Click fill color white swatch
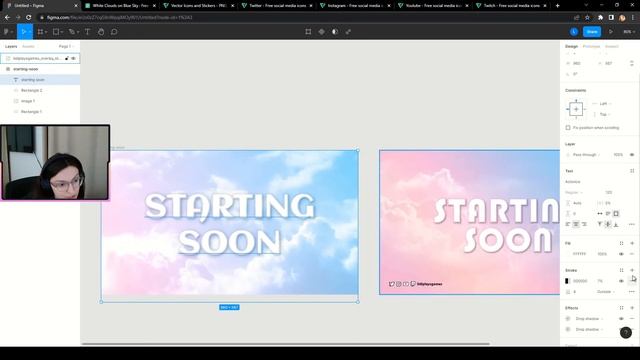Screen dimensions: 640x360 (568, 254)
